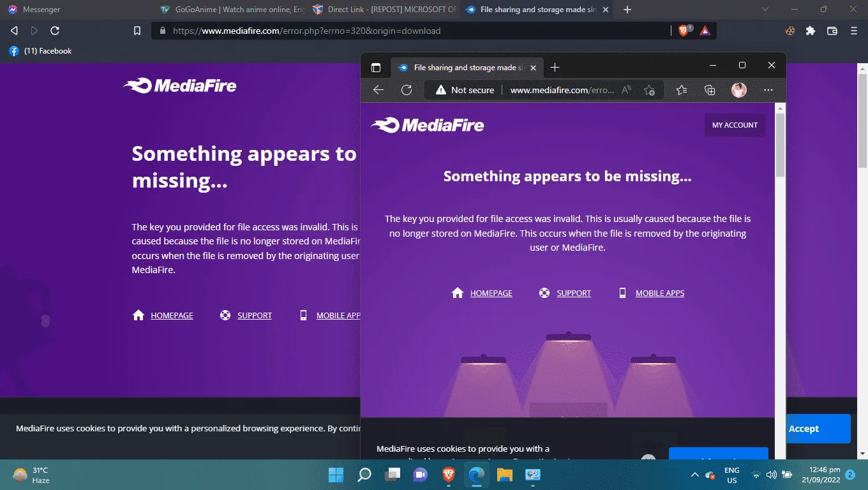This screenshot has height=490, width=868.
Task: Open Task View from the taskbar
Action: (x=393, y=475)
